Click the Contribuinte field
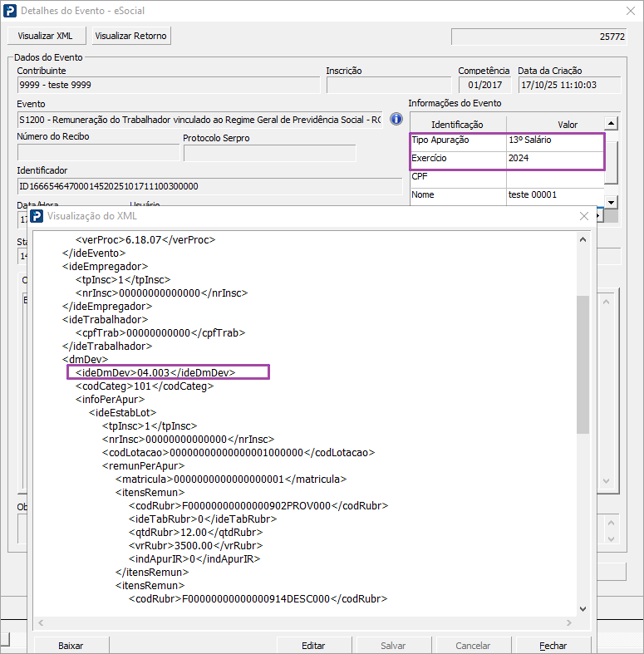Image resolution: width=644 pixels, height=654 pixels. pos(169,85)
